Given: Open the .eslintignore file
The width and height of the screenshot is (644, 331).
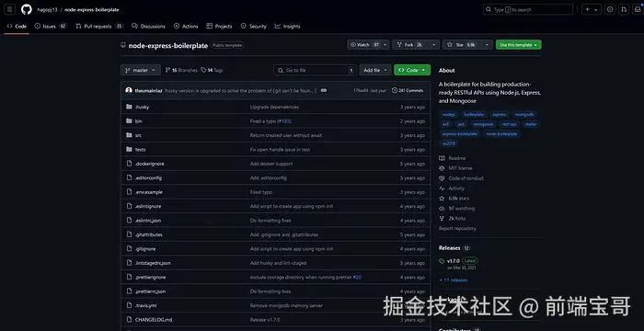Looking at the screenshot, I should tap(148, 206).
